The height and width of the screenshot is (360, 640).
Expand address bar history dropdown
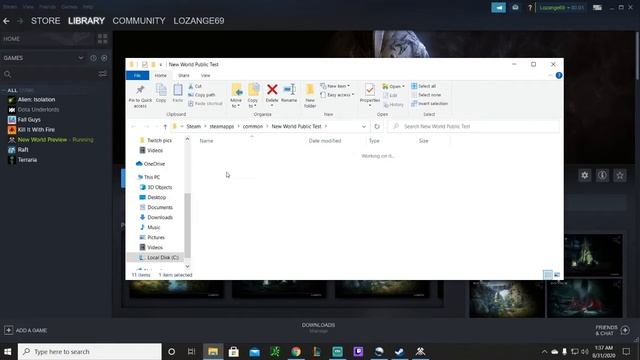pos(364,127)
